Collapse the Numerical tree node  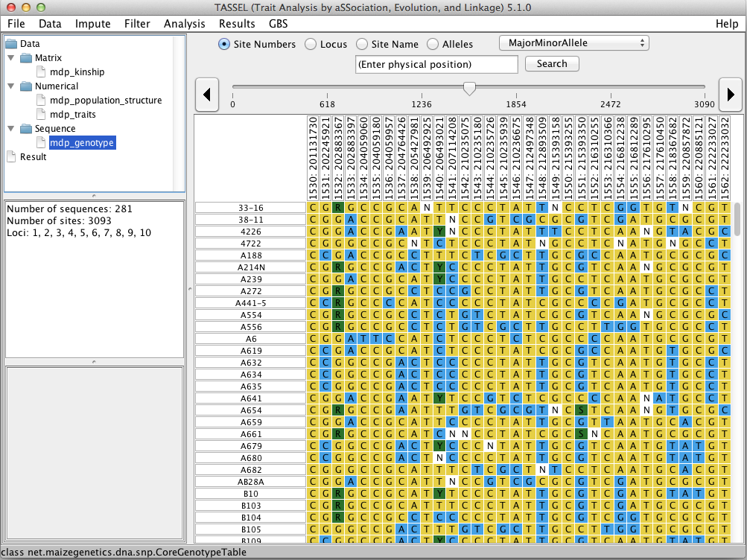(11, 86)
